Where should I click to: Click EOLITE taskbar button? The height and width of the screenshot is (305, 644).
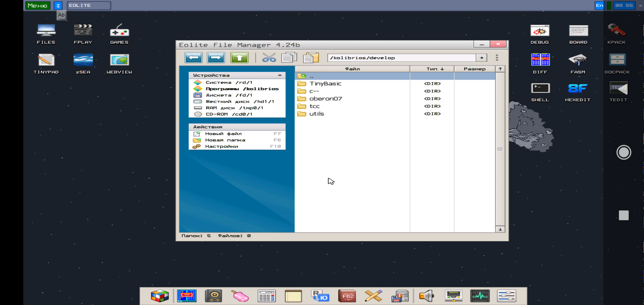click(89, 6)
